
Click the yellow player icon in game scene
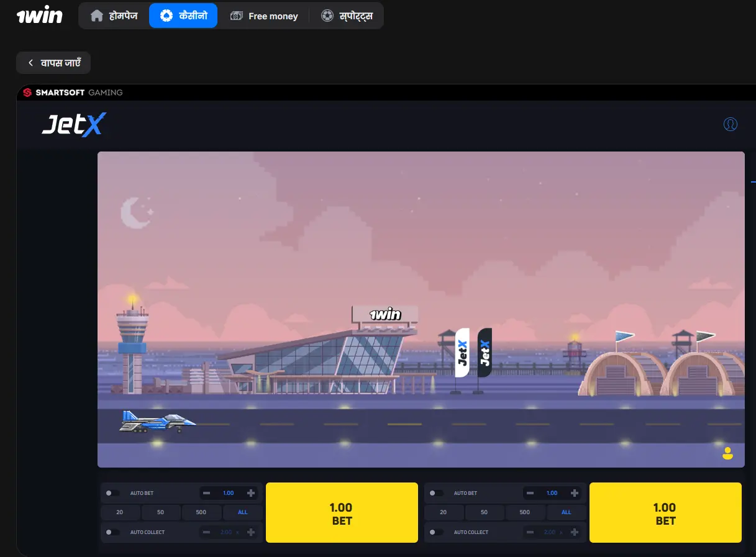pos(727,453)
